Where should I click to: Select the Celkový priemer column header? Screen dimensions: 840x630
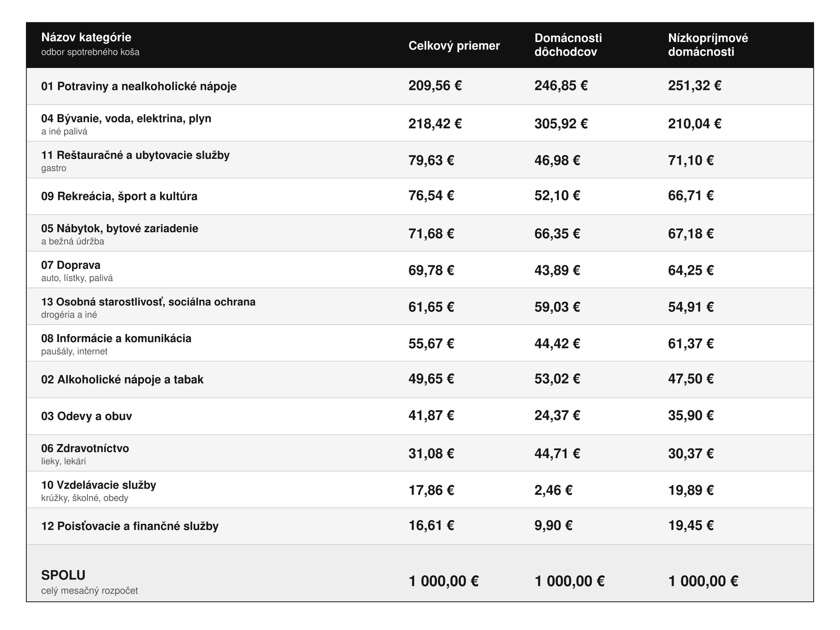pos(454,46)
